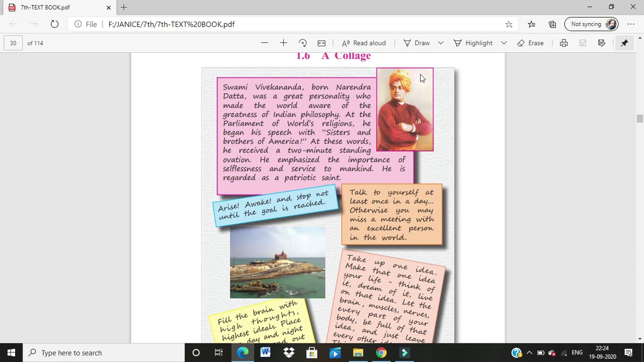This screenshot has height=362, width=644.
Task: Zoom in the PDF with plus icon
Action: tap(283, 43)
